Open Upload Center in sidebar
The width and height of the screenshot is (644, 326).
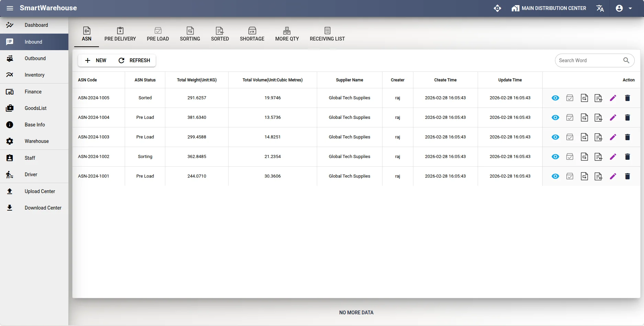click(34, 191)
